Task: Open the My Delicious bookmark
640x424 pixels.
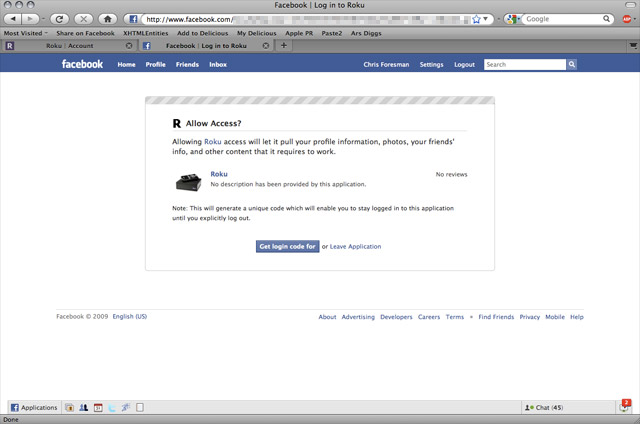Action: (x=257, y=33)
